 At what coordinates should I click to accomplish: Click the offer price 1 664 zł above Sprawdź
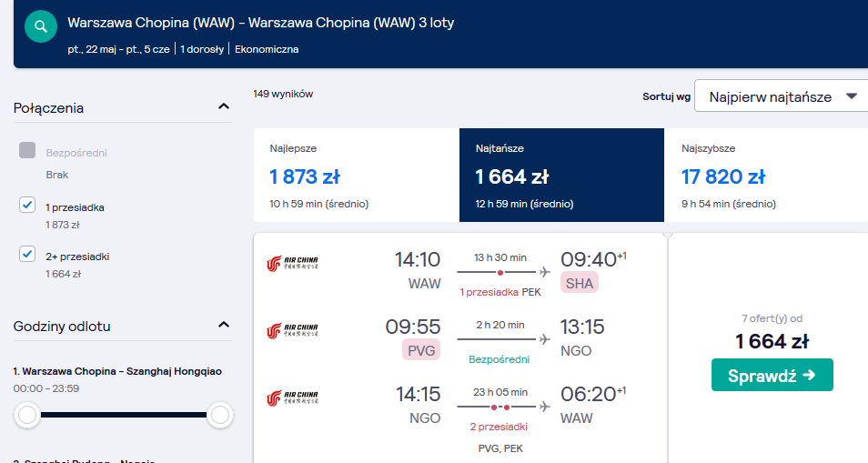click(x=772, y=341)
